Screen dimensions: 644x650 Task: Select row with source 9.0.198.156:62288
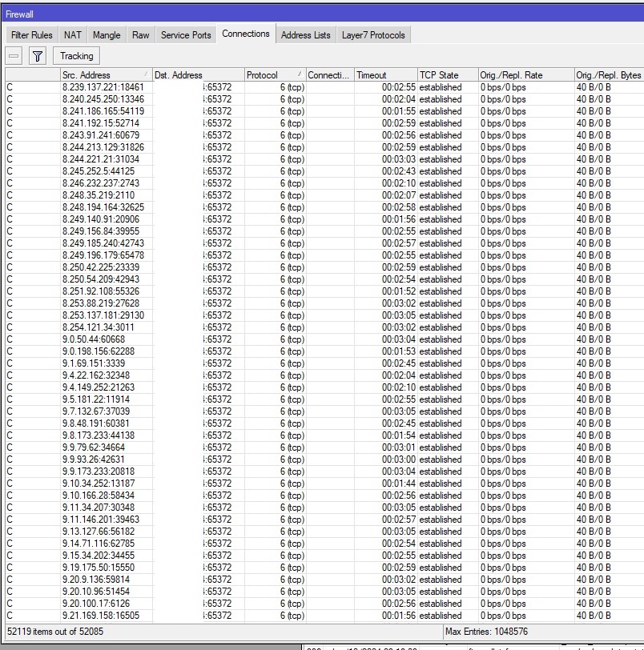[324, 351]
